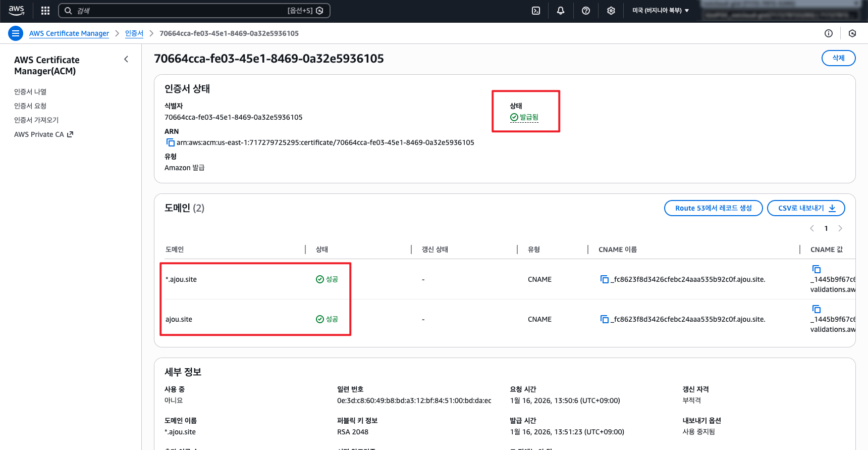
Task: Copy CNAME name in the second ajou.site row
Action: pyautogui.click(x=604, y=319)
